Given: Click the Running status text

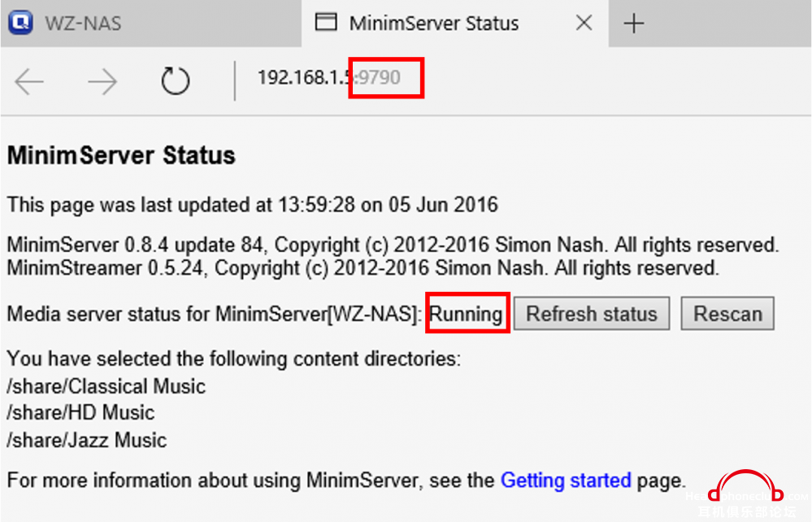Looking at the screenshot, I should [x=466, y=314].
